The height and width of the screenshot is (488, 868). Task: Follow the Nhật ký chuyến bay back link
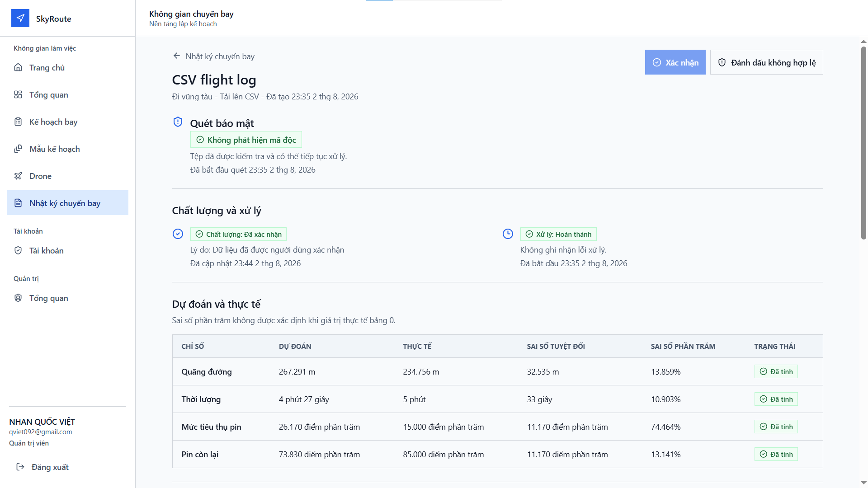(x=214, y=56)
